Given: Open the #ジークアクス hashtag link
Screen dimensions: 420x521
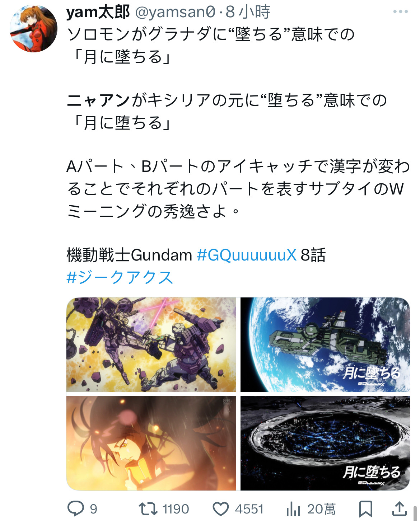Looking at the screenshot, I should [x=120, y=277].
